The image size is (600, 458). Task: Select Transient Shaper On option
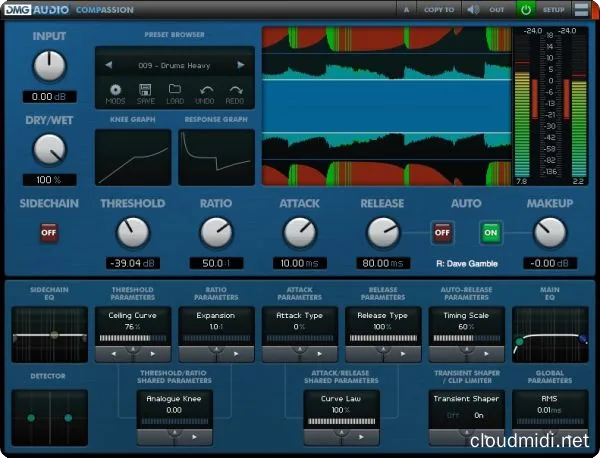click(x=479, y=416)
